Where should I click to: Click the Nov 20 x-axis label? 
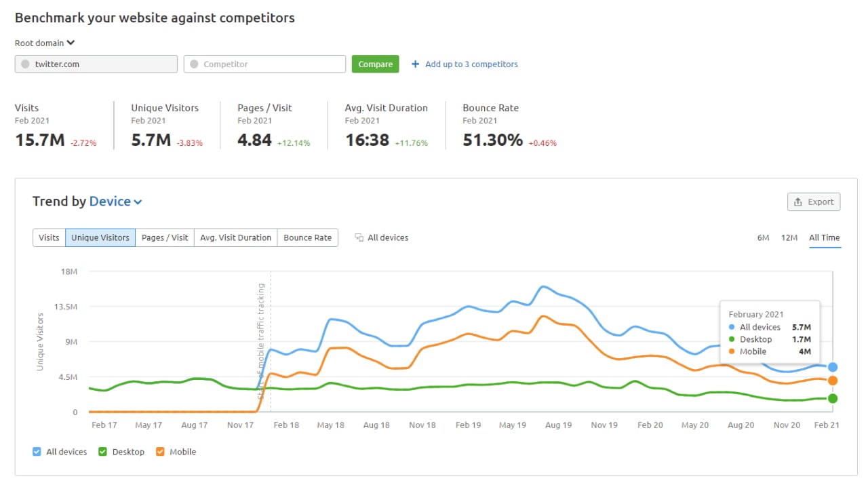tap(787, 425)
